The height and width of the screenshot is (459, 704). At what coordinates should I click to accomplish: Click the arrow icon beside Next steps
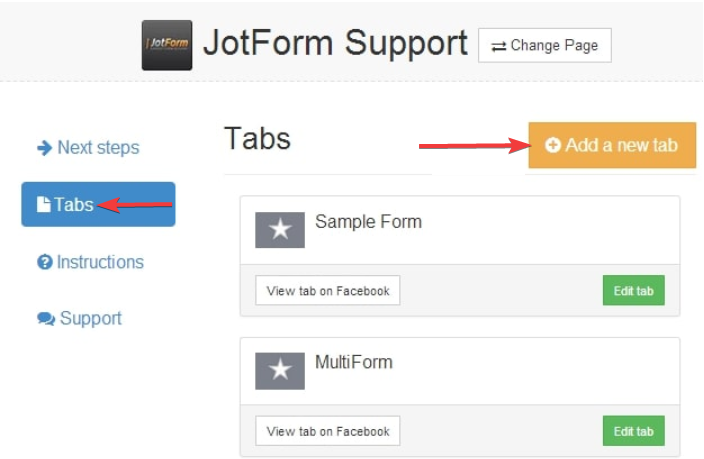coord(44,148)
